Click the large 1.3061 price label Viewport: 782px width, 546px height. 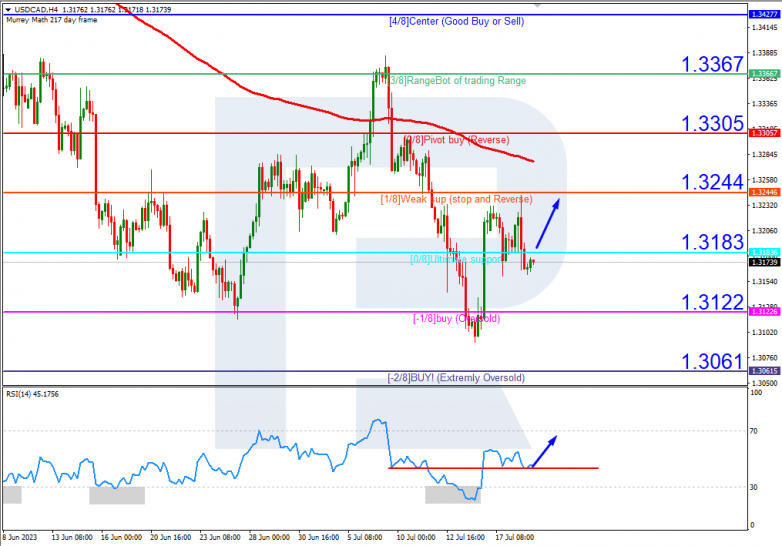[712, 362]
